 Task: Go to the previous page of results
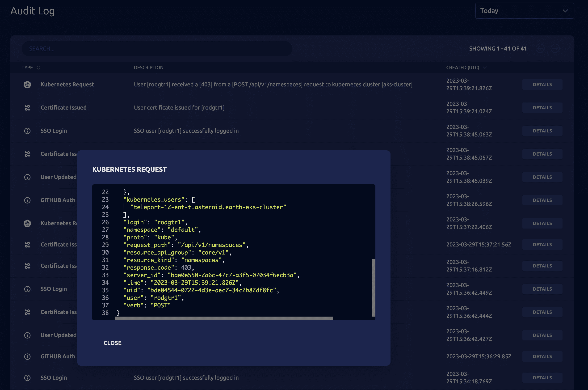[x=540, y=48]
